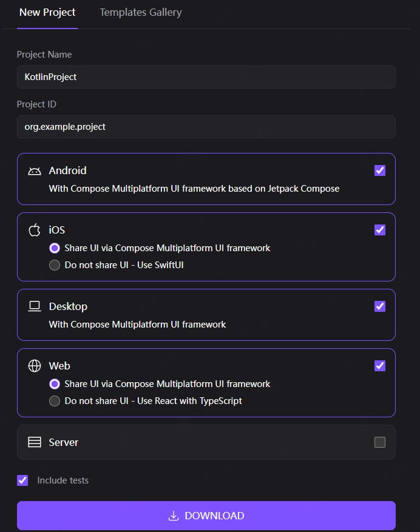Uncheck the iOS platform checkbox
The width and height of the screenshot is (420, 532).
(380, 230)
